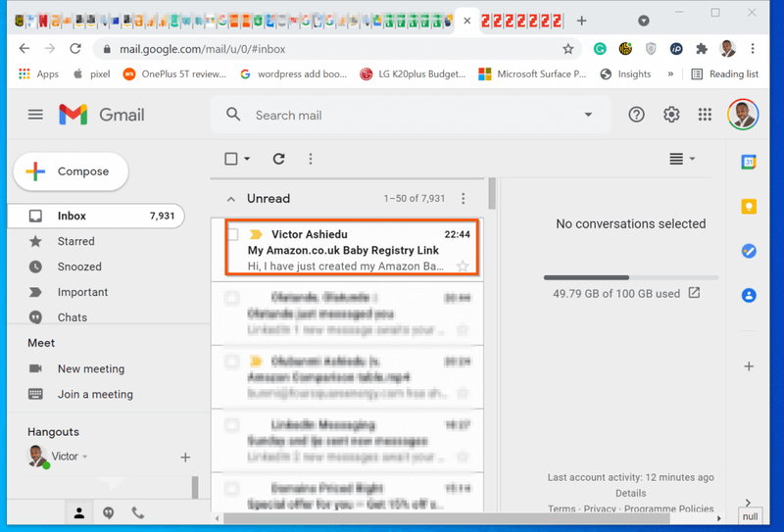This screenshot has width=784, height=532.
Task: Open the Gmail main menu hamburger
Action: tap(35, 115)
